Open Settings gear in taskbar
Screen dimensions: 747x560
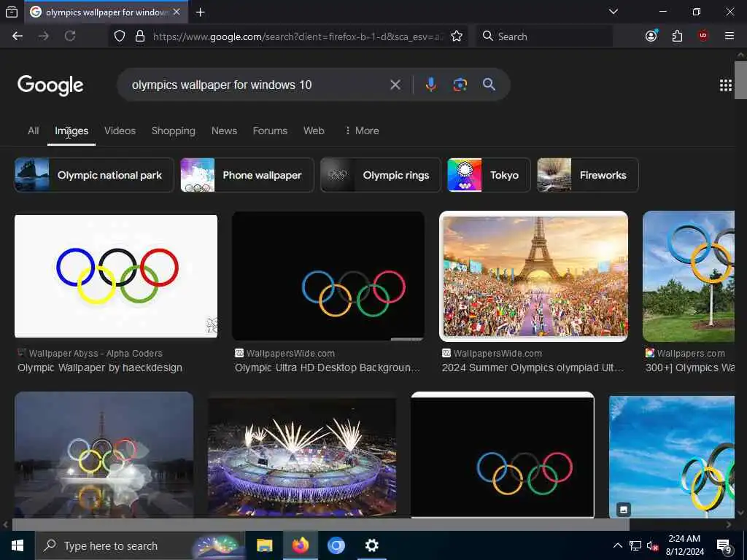click(371, 545)
